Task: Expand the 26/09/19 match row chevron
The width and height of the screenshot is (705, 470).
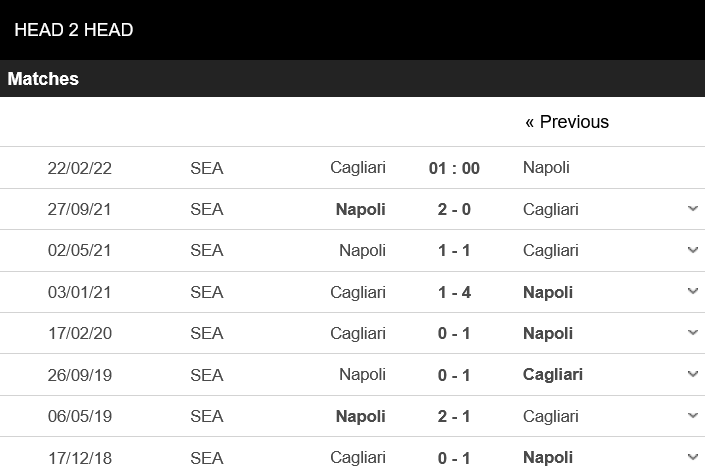Action: tap(693, 374)
